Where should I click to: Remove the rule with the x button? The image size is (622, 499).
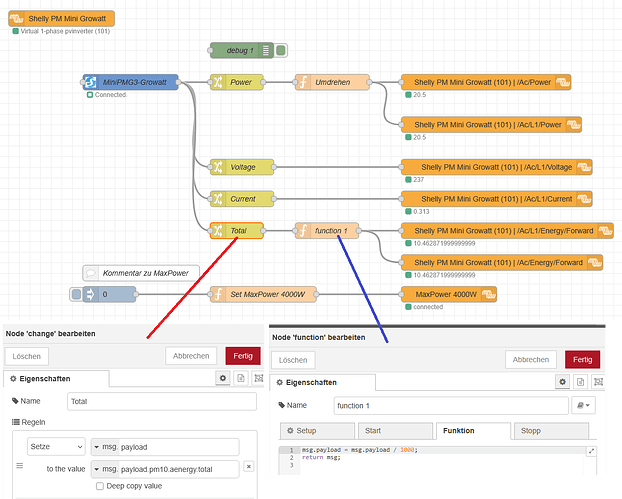coord(248,467)
